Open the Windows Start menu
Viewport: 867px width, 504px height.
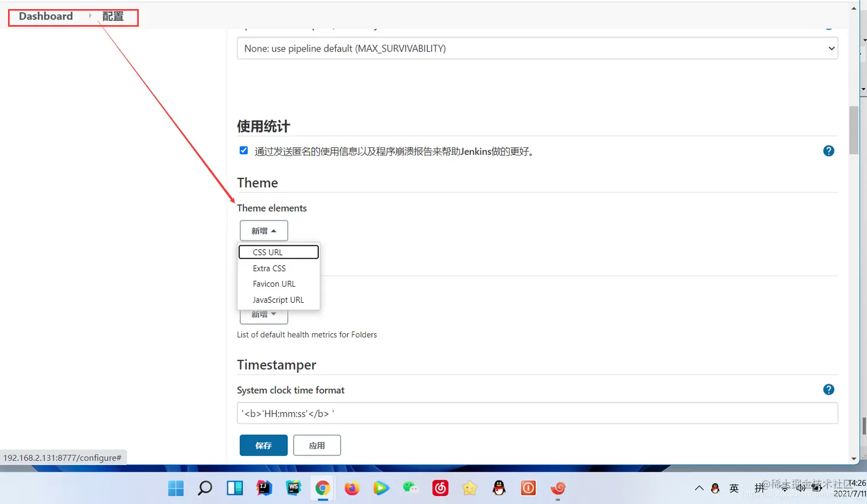tap(176, 488)
